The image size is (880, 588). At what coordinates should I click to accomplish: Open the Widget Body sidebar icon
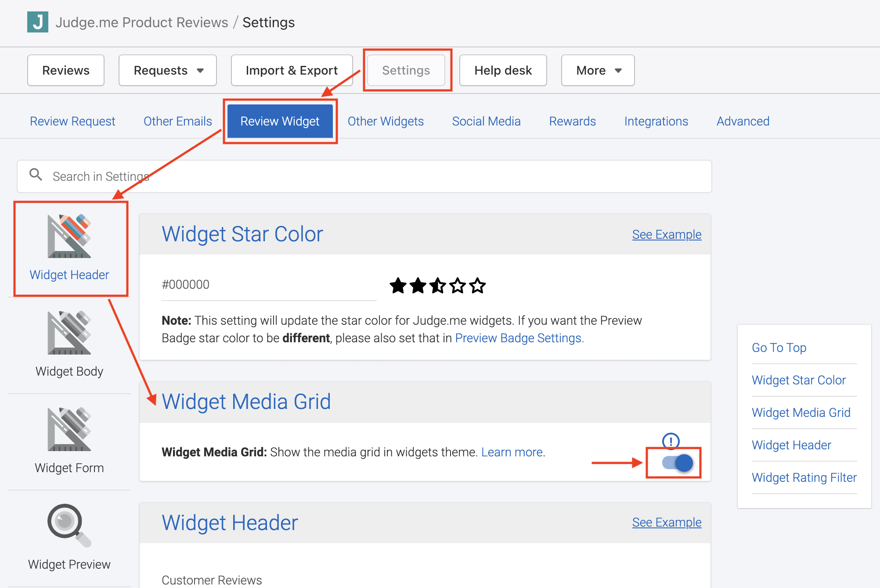click(69, 333)
